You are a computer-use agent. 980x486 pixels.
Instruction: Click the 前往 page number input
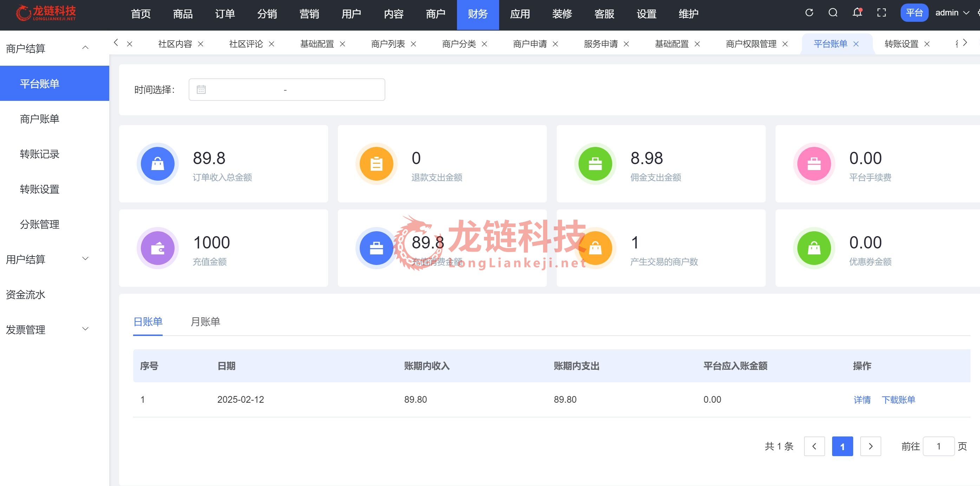coord(939,446)
